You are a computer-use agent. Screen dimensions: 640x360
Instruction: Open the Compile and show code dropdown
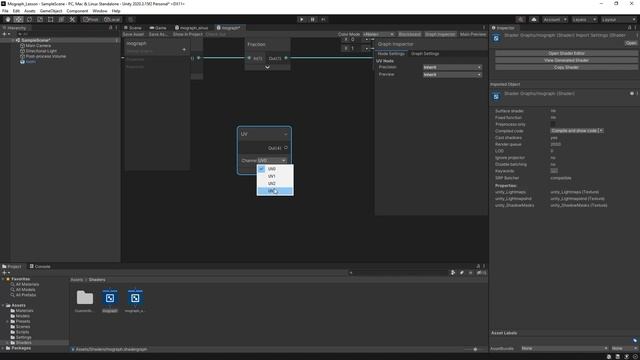[x=577, y=131]
